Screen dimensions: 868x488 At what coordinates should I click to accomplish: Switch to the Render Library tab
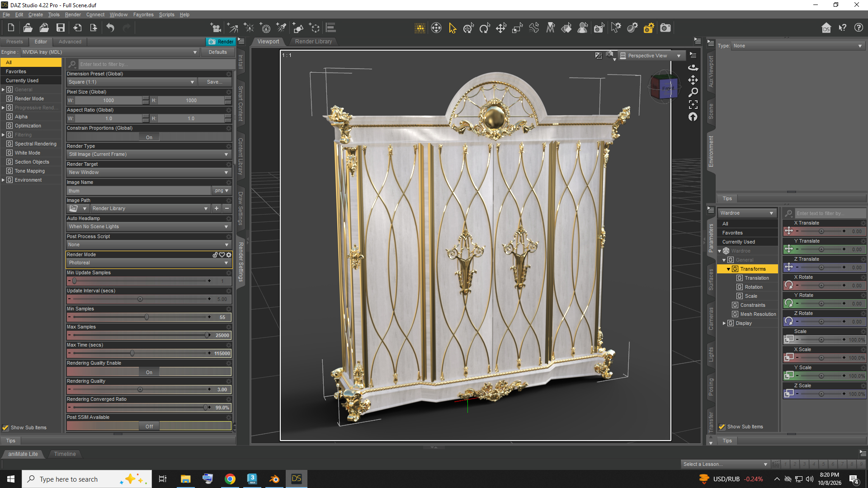[313, 42]
